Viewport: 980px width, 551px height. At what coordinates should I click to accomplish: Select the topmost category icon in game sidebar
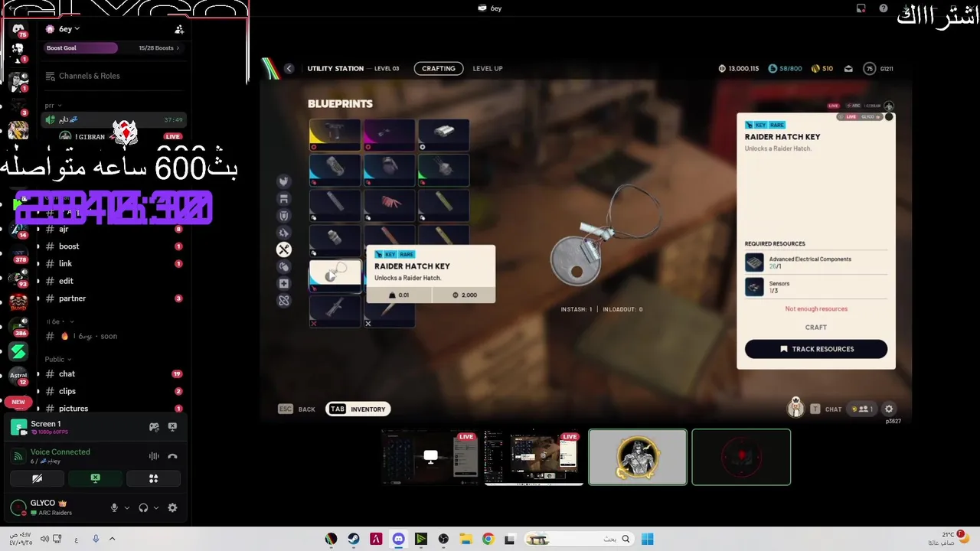point(284,181)
